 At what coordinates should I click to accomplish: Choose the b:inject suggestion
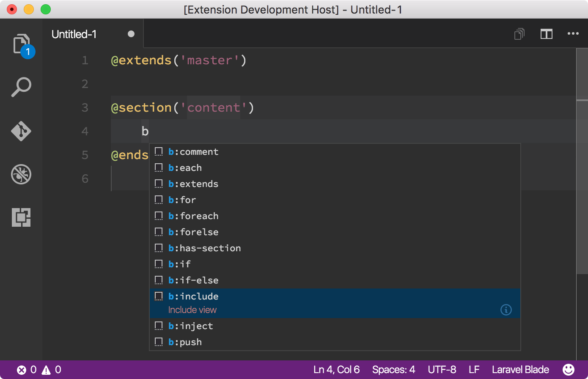coord(335,326)
